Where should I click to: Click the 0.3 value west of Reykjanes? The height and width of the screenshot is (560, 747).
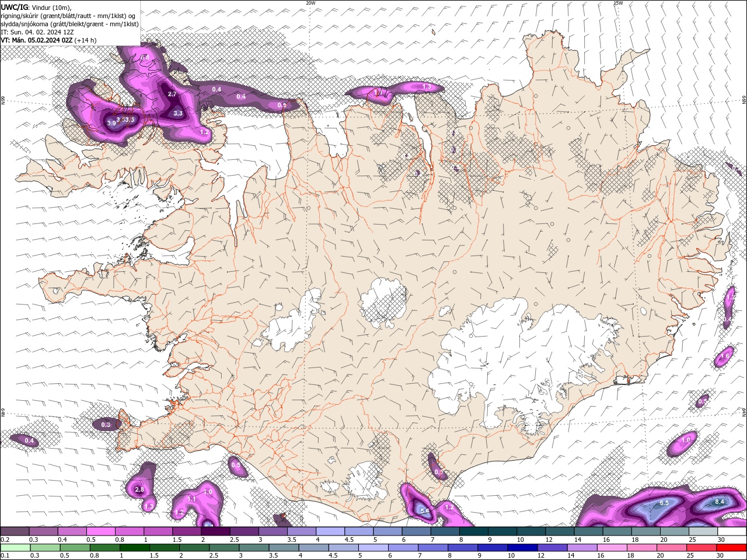(x=106, y=425)
